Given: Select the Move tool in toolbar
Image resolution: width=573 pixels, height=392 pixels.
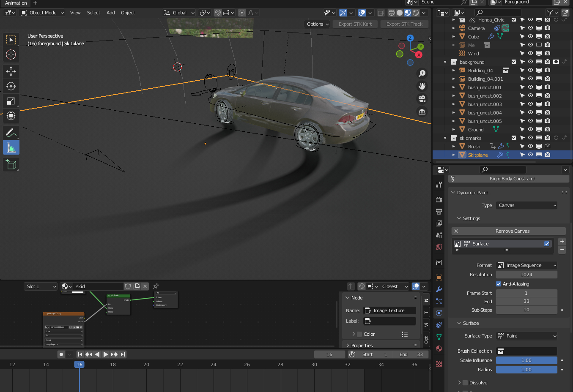Looking at the screenshot, I should [11, 71].
